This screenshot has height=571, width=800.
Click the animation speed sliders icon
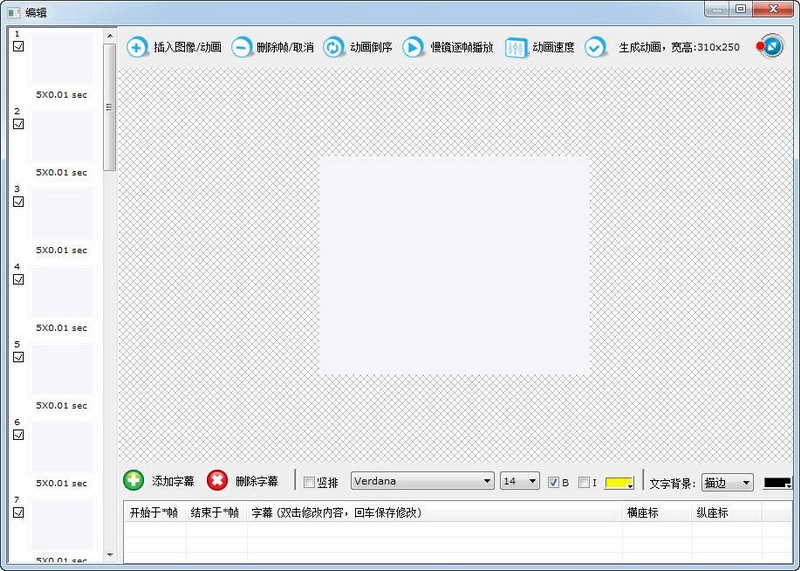[x=516, y=47]
